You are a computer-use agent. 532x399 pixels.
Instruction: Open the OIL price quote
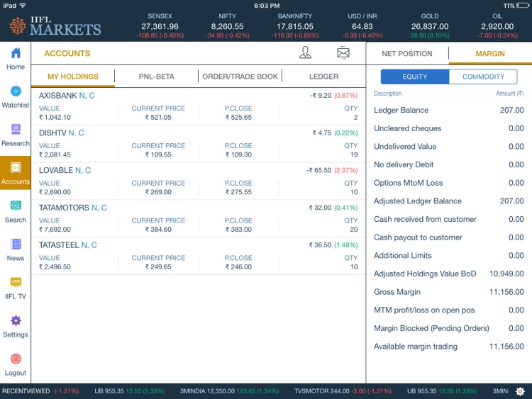click(497, 26)
